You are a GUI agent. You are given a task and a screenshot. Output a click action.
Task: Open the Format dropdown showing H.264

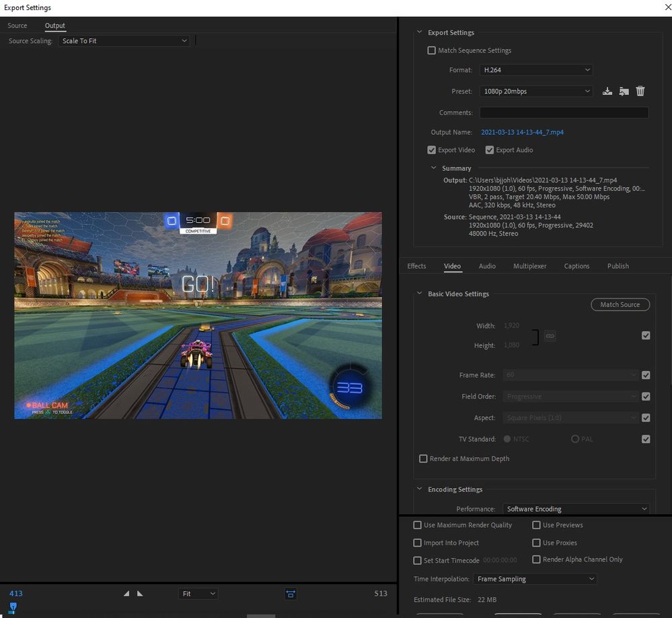[x=536, y=70]
